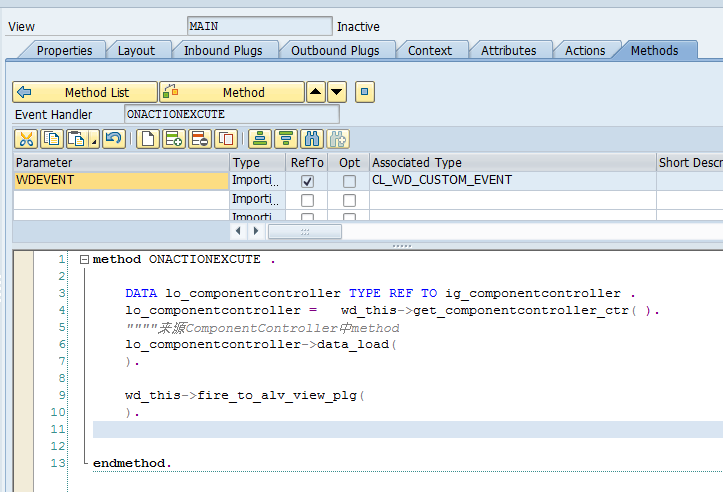Click the RefTo column header
This screenshot has width=723, height=492.
point(307,162)
